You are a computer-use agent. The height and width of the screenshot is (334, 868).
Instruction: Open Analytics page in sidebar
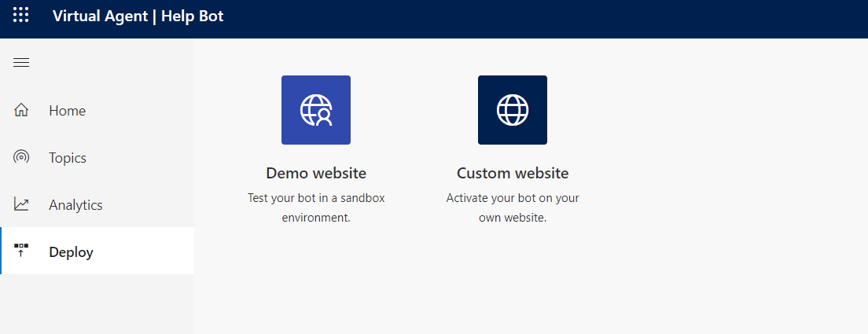tap(97, 204)
